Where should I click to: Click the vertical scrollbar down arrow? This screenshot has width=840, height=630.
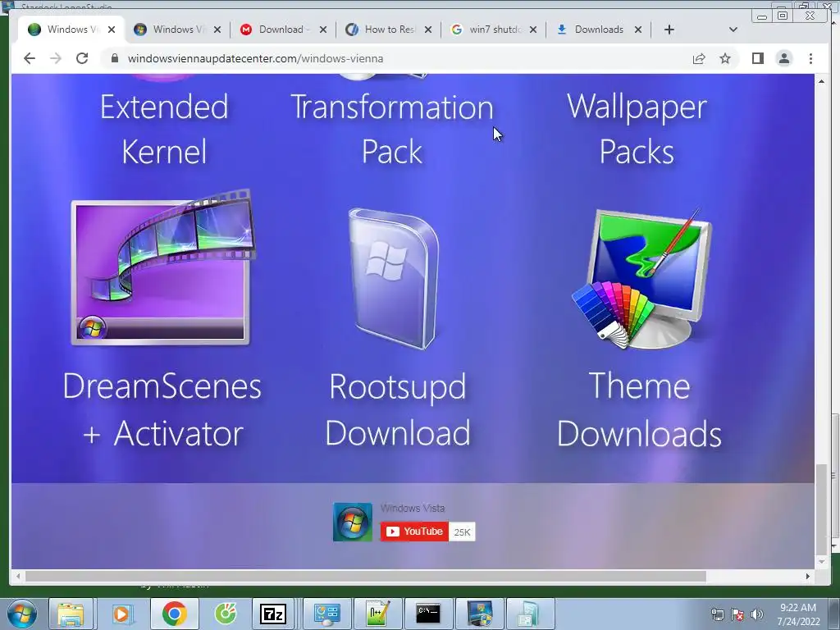click(820, 562)
